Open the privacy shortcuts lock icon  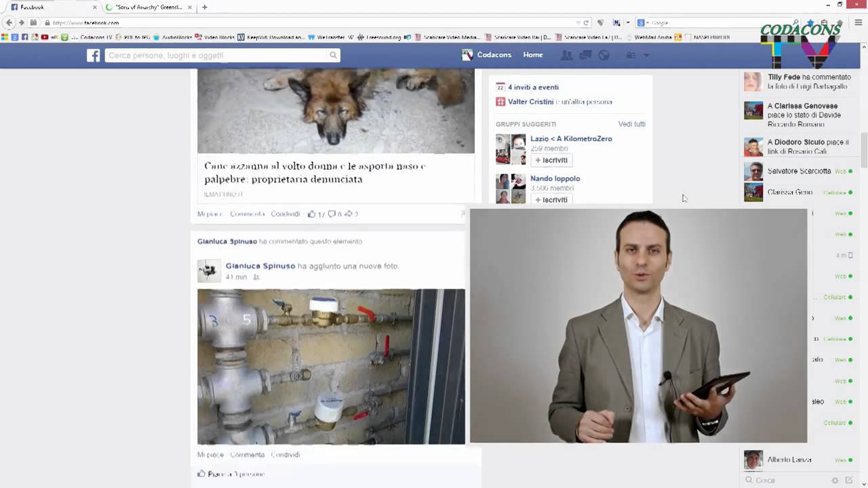tap(631, 55)
